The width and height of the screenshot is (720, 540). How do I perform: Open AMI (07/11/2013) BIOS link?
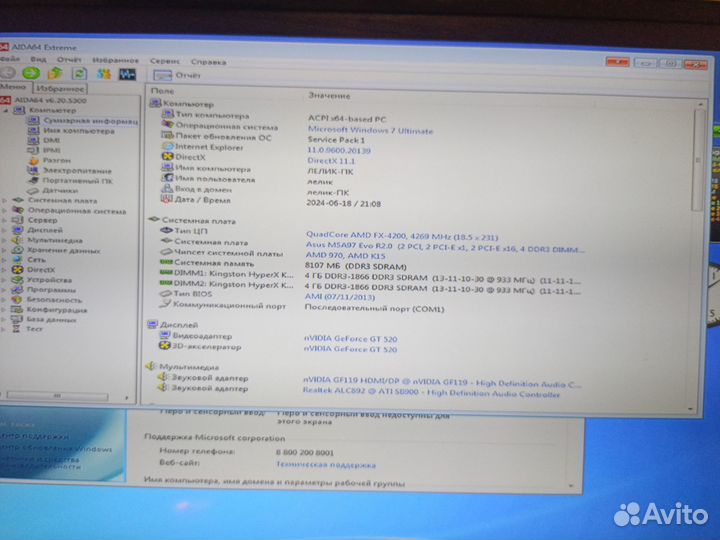[340, 297]
